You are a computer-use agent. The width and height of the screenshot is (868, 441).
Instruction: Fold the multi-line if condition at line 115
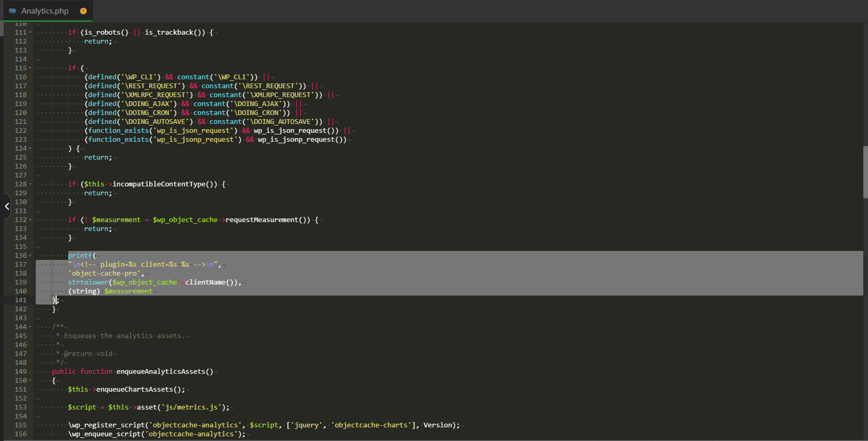tap(30, 68)
